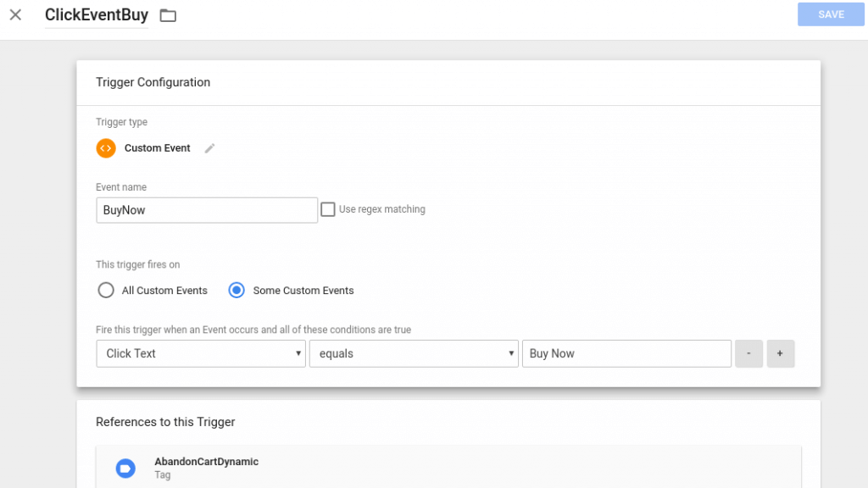Click the Trigger Configuration heading
The height and width of the screenshot is (488, 868).
(153, 82)
